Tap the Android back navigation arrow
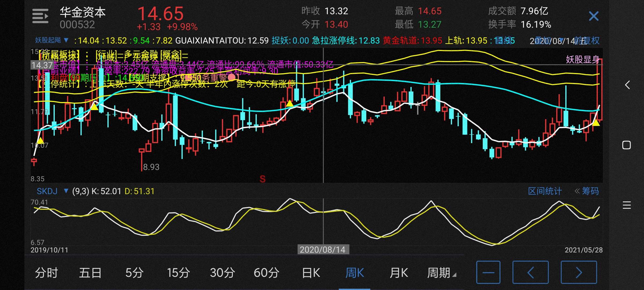The width and height of the screenshot is (644, 290). click(x=627, y=85)
